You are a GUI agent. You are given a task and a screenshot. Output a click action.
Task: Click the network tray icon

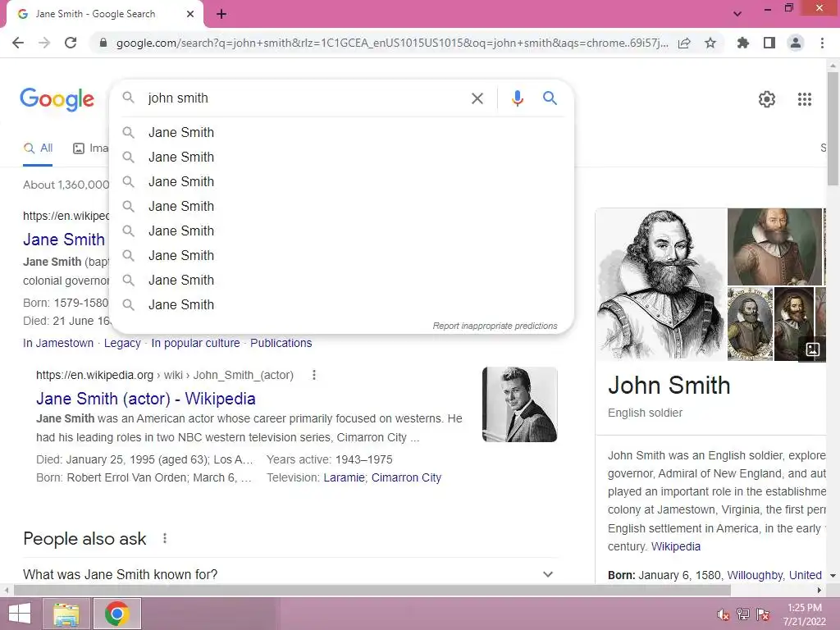(x=742, y=614)
